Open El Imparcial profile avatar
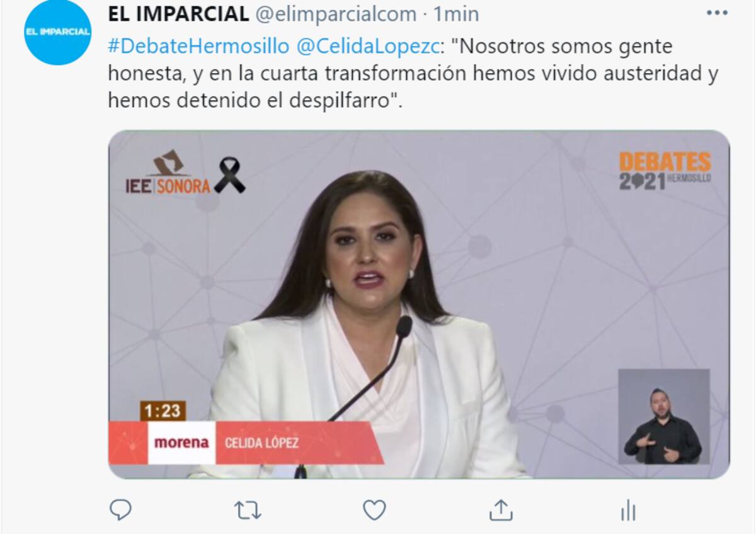The height and width of the screenshot is (534, 756). 57,32
